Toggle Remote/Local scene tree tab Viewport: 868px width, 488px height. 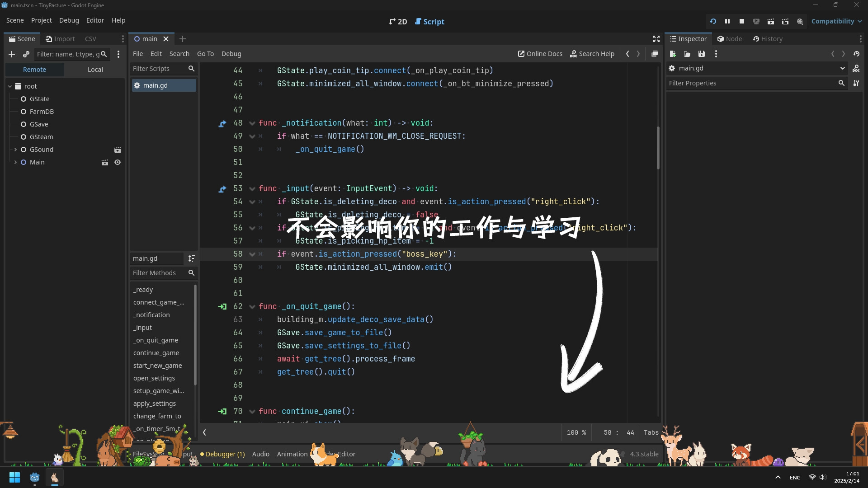pos(95,69)
